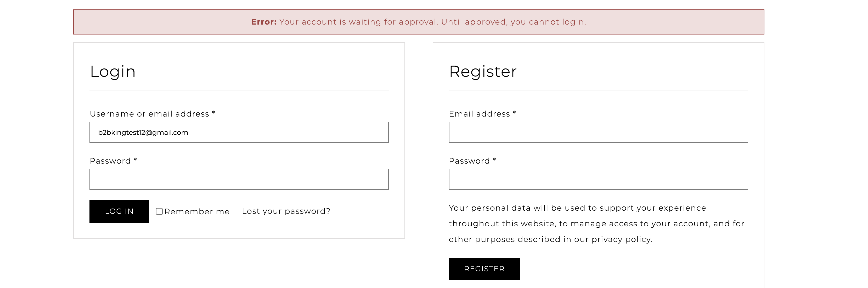
Task: Click the Email address label in Register form
Action: pyautogui.click(x=482, y=114)
